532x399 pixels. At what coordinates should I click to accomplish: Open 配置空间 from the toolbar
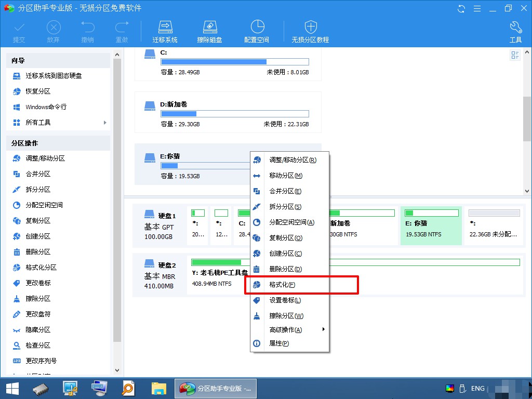tap(257, 32)
